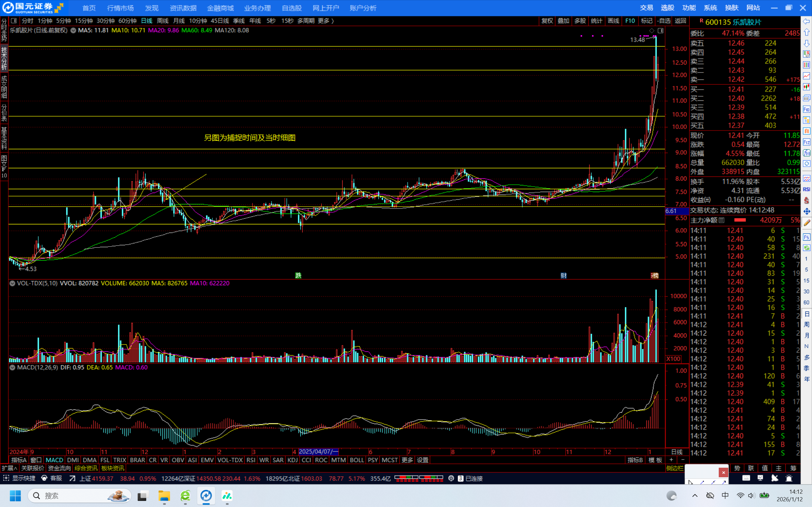Switch to the KDJ indicator tab
This screenshot has height=507, width=812.
(x=292, y=460)
